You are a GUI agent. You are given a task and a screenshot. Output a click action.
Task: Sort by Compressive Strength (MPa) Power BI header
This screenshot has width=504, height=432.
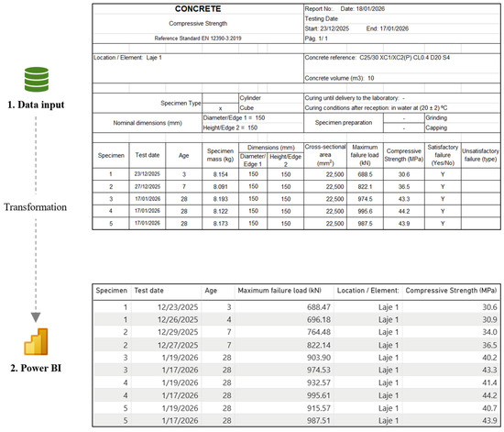[x=451, y=291]
